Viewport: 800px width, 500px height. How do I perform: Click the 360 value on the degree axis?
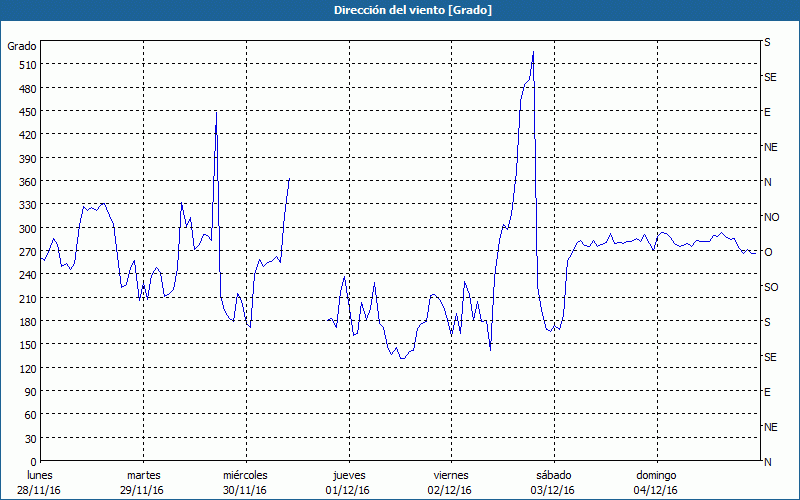tap(28, 182)
